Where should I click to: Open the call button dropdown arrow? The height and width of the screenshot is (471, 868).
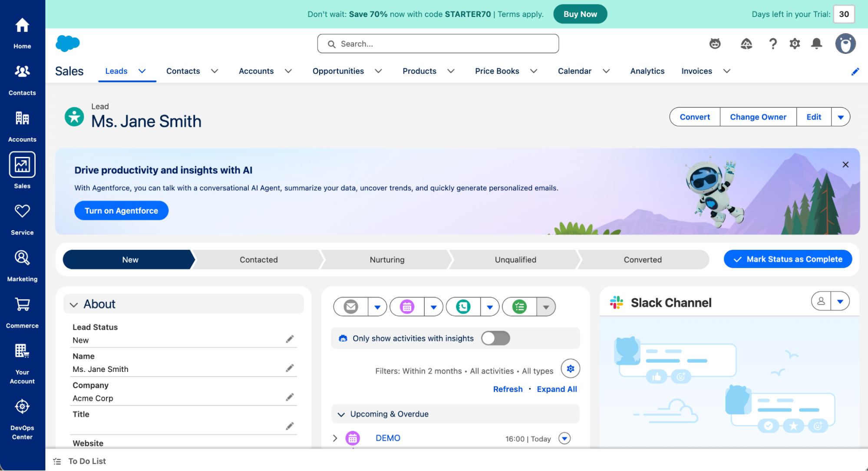[x=490, y=307]
